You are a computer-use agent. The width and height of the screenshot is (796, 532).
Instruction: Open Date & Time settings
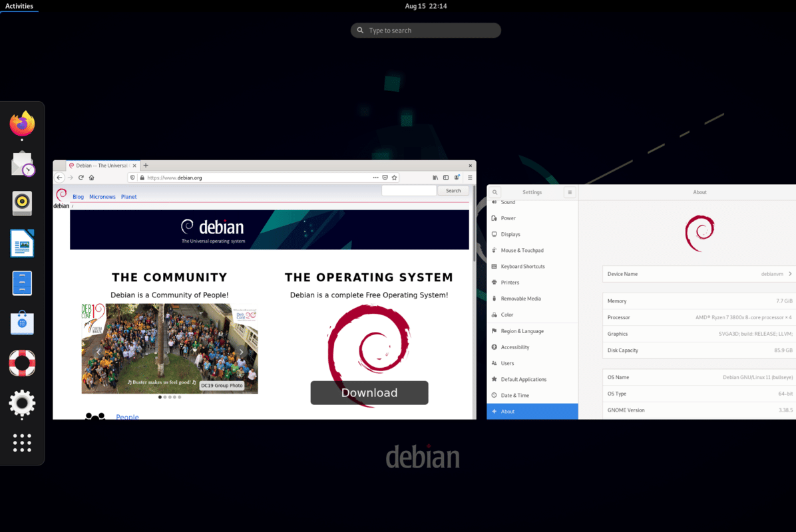[x=532, y=395]
